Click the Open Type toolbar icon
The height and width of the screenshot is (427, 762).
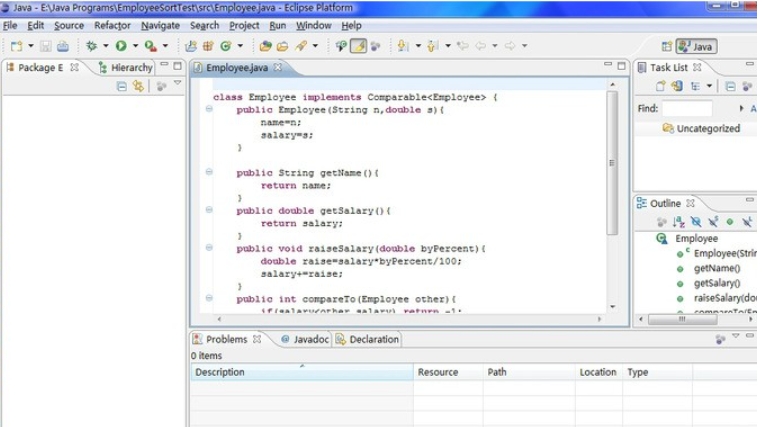tap(265, 46)
